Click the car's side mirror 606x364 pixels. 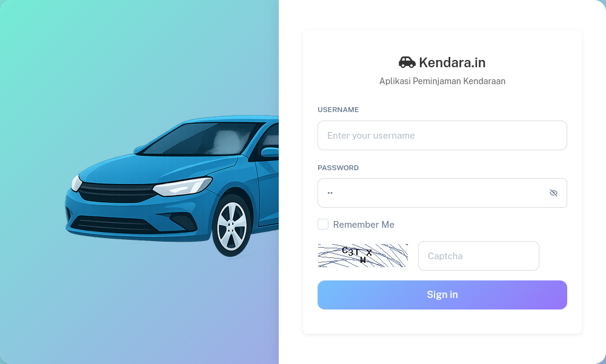click(270, 152)
